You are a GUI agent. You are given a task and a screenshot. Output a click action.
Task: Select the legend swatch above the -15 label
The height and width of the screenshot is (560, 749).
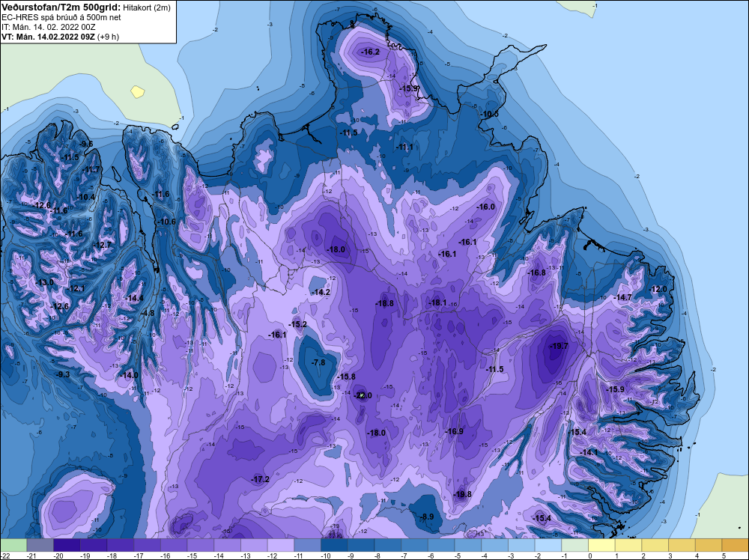201,545
